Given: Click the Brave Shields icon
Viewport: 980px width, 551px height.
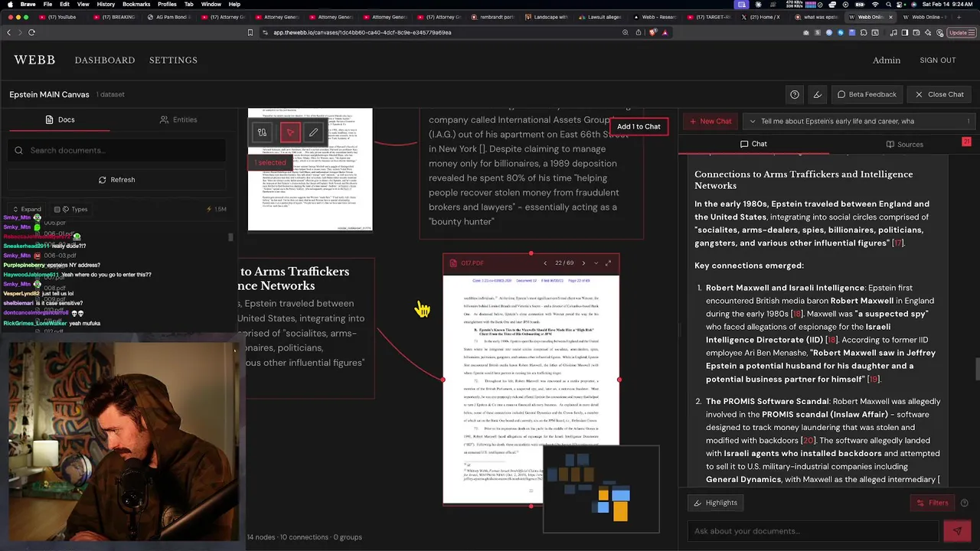Looking at the screenshot, I should pyautogui.click(x=652, y=32).
